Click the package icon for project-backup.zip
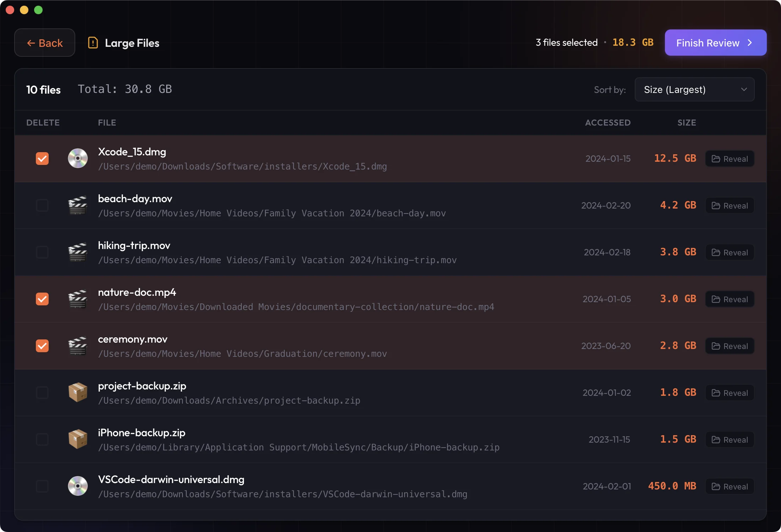The width and height of the screenshot is (781, 532). pos(77,393)
